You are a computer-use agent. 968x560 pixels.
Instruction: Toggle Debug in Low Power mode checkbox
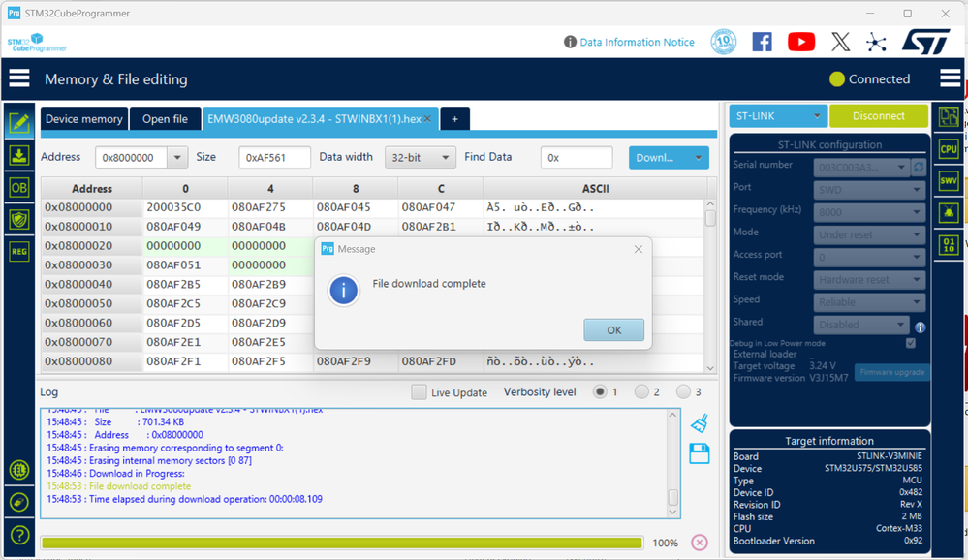click(x=911, y=343)
